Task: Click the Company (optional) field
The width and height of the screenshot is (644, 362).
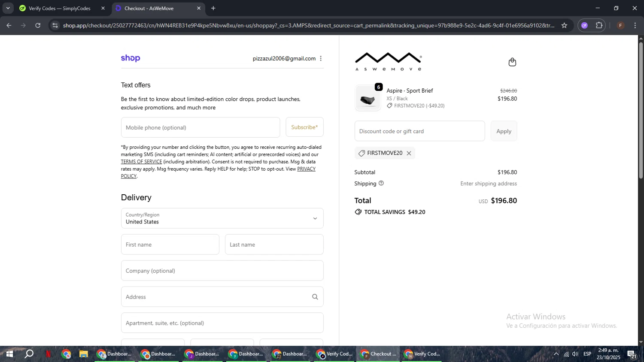Action: [x=222, y=271]
